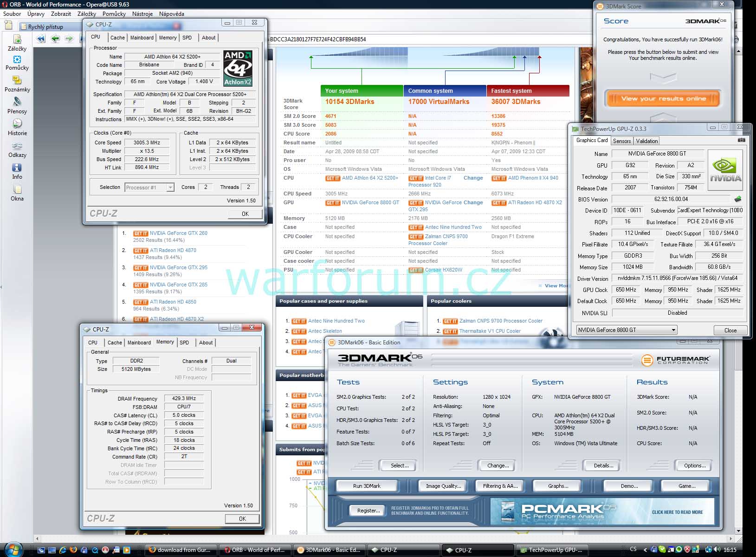The width and height of the screenshot is (756, 557).
Task: Click Change link beside Intel Core i7
Action: click(473, 178)
